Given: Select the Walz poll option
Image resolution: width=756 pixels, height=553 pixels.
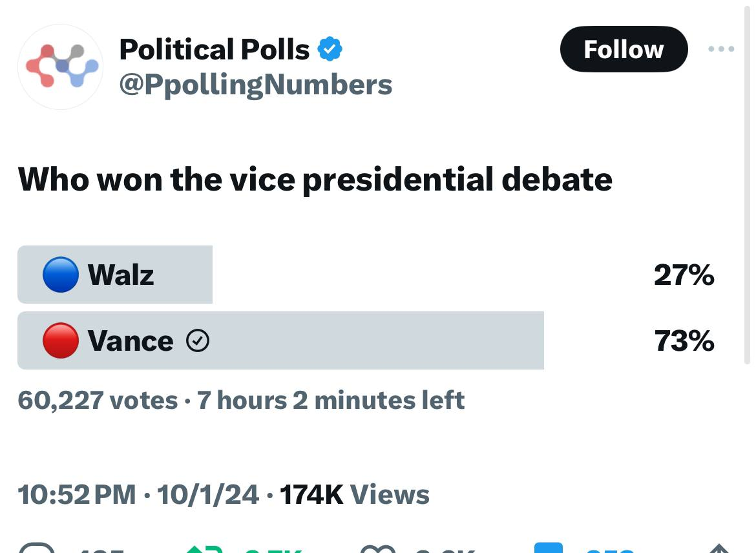Looking at the screenshot, I should pyautogui.click(x=115, y=274).
